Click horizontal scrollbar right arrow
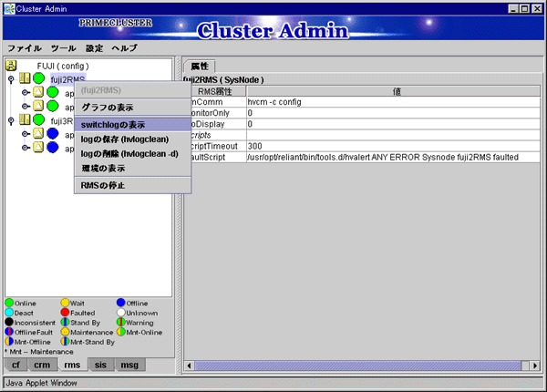This screenshot has height=392, width=547. click(x=535, y=366)
